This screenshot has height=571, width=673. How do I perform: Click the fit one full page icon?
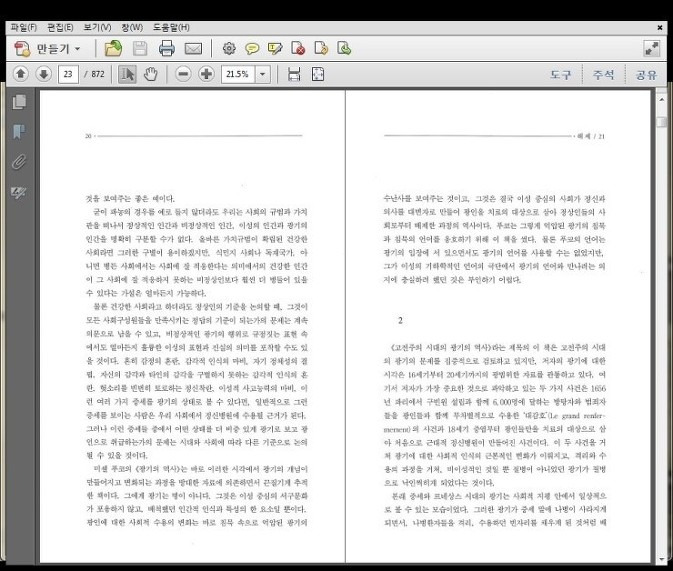(x=318, y=74)
